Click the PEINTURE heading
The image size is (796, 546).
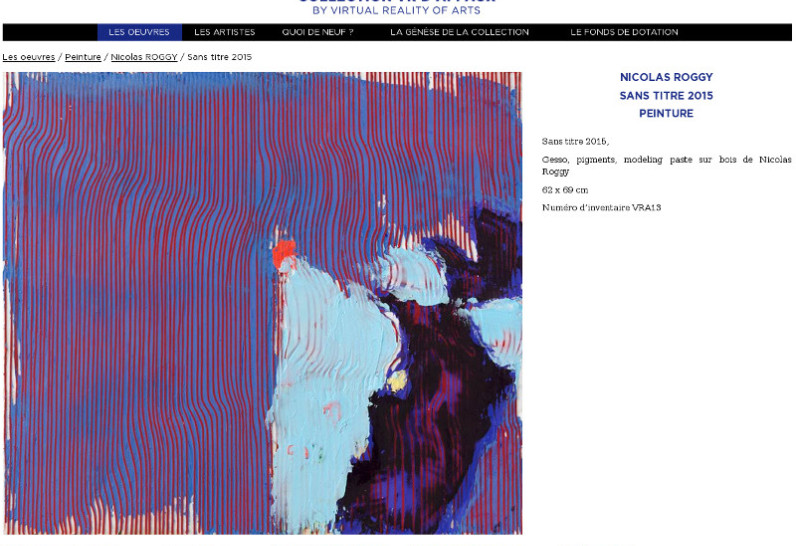coord(666,114)
